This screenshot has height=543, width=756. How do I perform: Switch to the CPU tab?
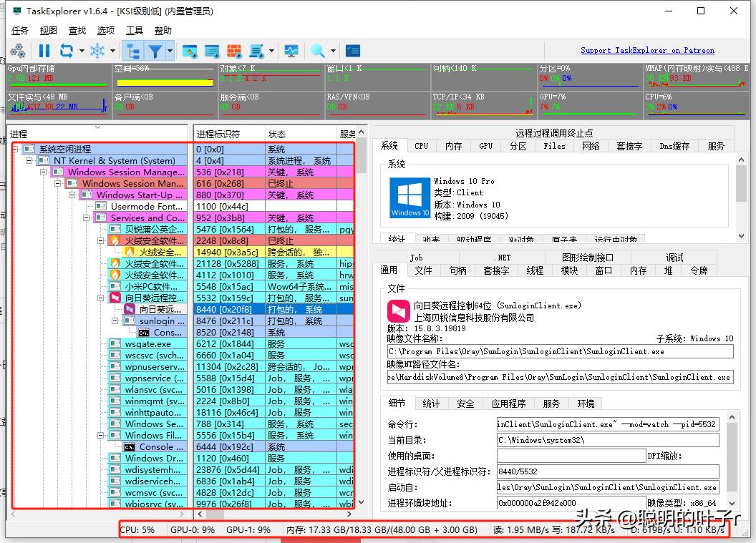click(421, 145)
